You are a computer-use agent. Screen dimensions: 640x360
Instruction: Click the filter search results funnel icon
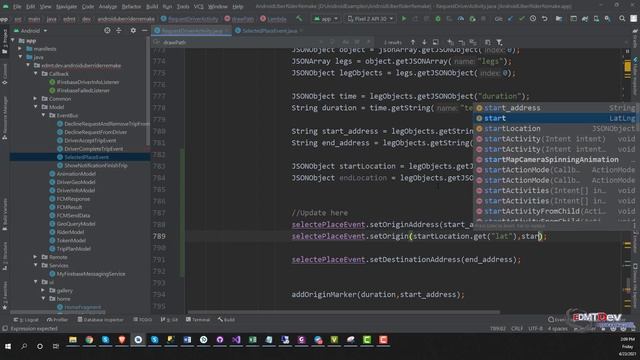(x=499, y=42)
